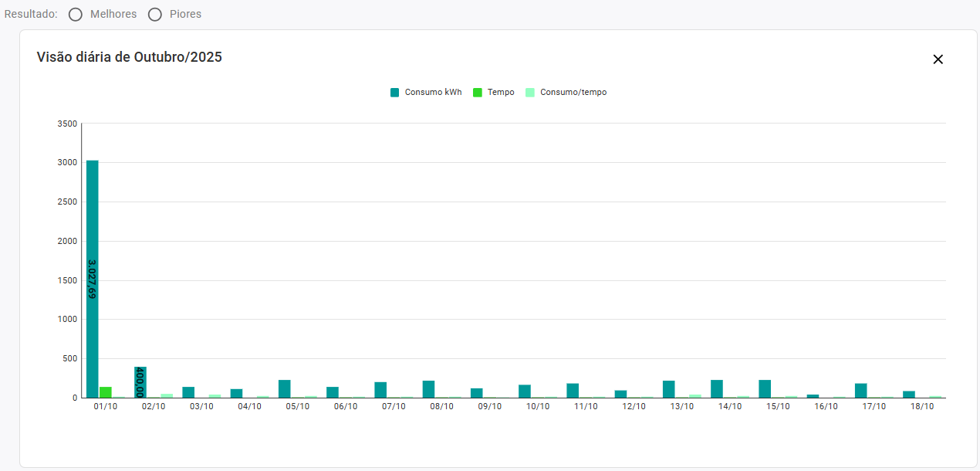980x471 pixels.
Task: Select the Piores radio button
Action: pos(155,15)
